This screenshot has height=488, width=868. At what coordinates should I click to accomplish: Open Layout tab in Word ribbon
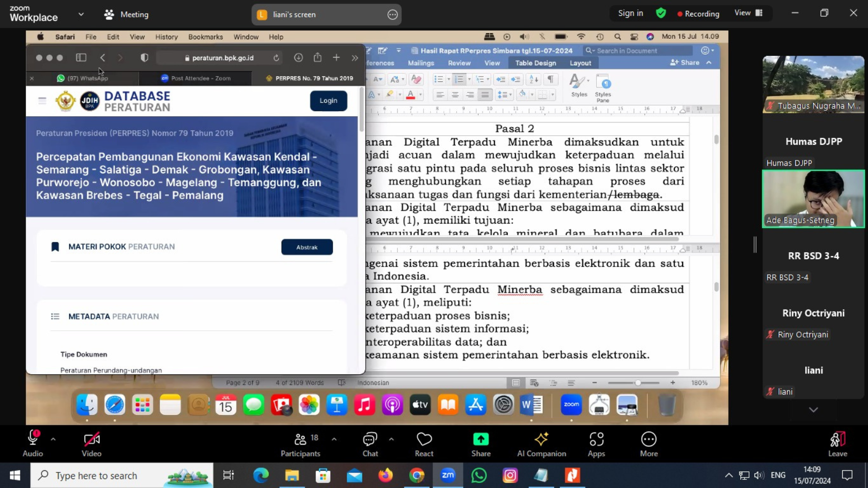[x=580, y=63]
